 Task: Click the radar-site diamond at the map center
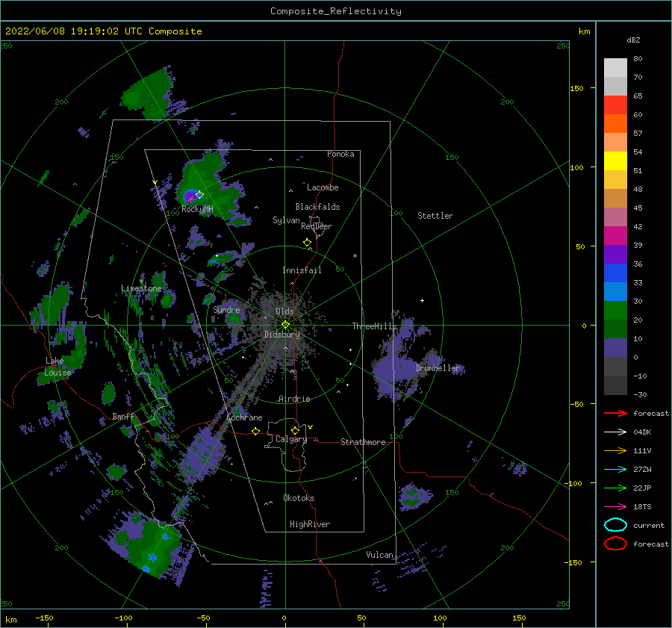point(285,325)
